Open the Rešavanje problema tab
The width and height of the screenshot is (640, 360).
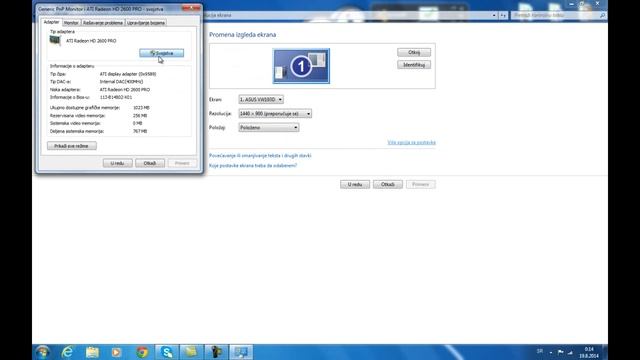(x=103, y=23)
